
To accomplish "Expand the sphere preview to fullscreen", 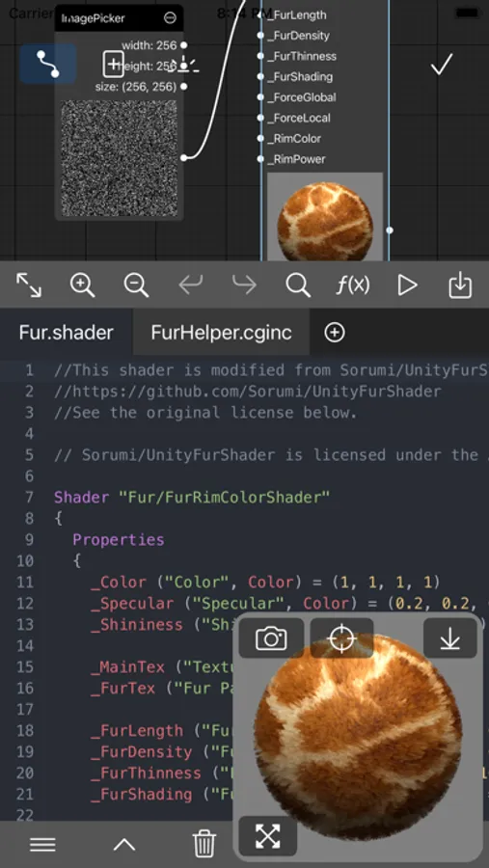I will pyautogui.click(x=268, y=836).
